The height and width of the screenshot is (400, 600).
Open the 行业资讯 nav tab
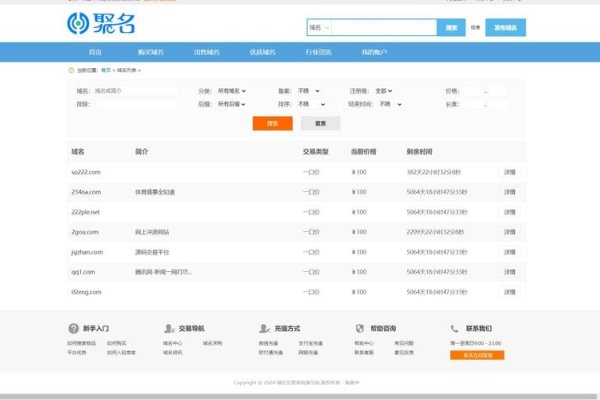(x=318, y=52)
